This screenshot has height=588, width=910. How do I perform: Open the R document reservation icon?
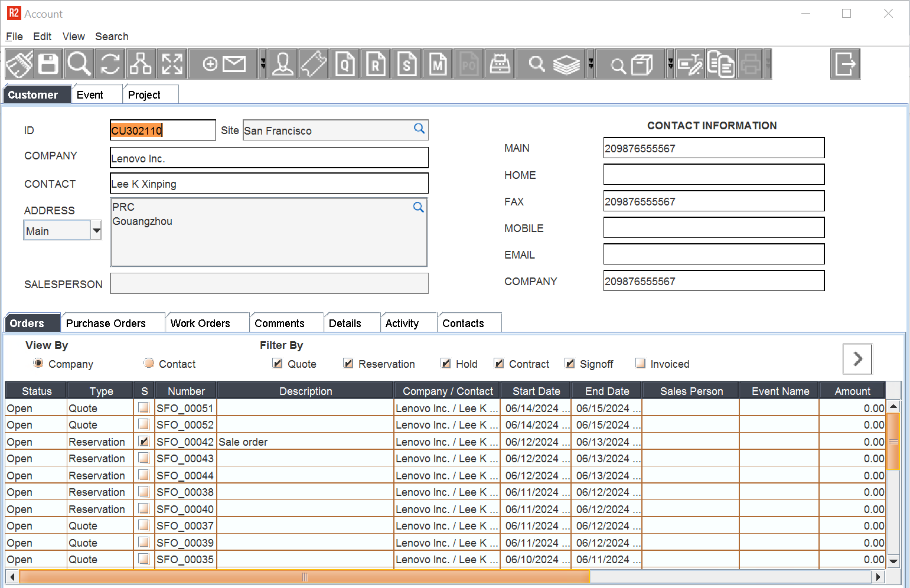pos(376,64)
